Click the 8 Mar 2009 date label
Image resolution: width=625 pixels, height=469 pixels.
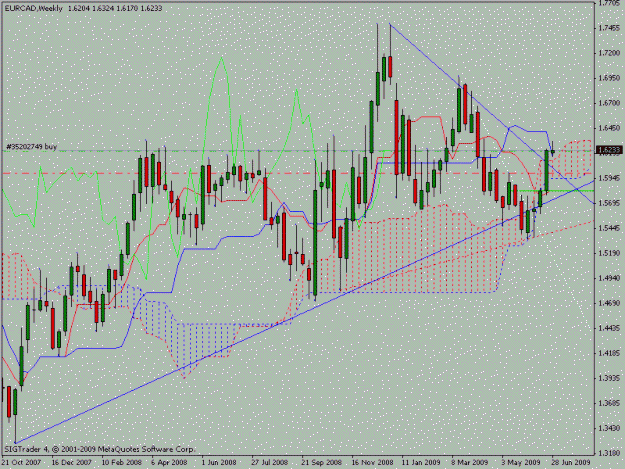[470, 462]
